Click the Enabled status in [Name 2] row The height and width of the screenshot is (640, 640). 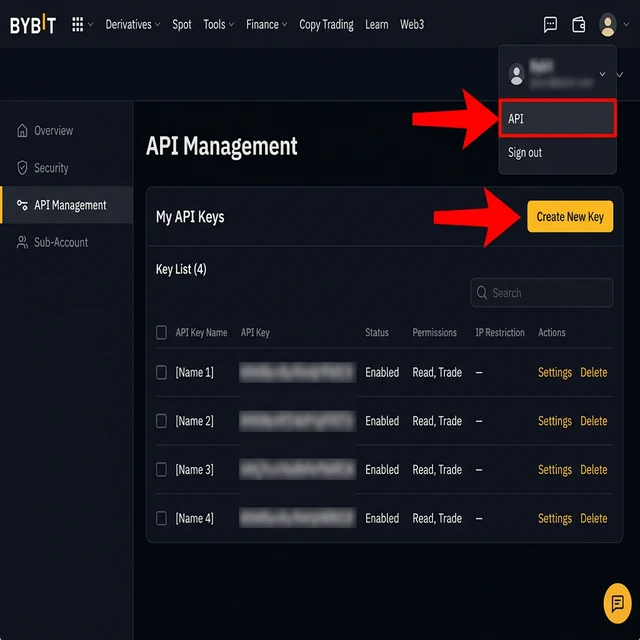coord(382,421)
